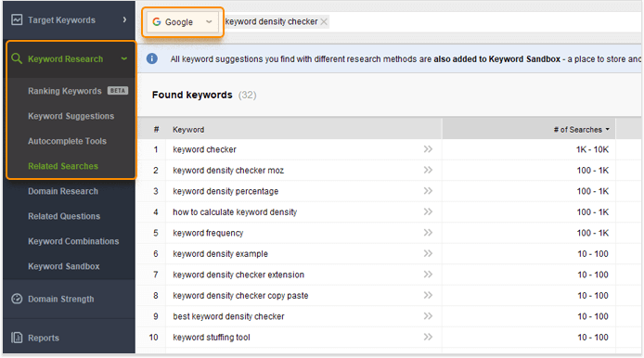Click the (32) found keywords count
644x358 pixels.
pyautogui.click(x=247, y=96)
